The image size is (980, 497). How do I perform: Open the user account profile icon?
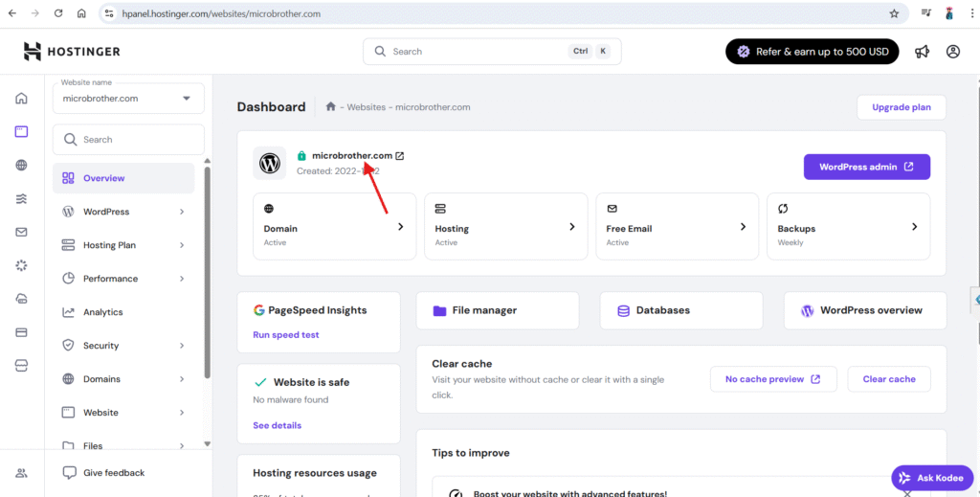tap(952, 52)
